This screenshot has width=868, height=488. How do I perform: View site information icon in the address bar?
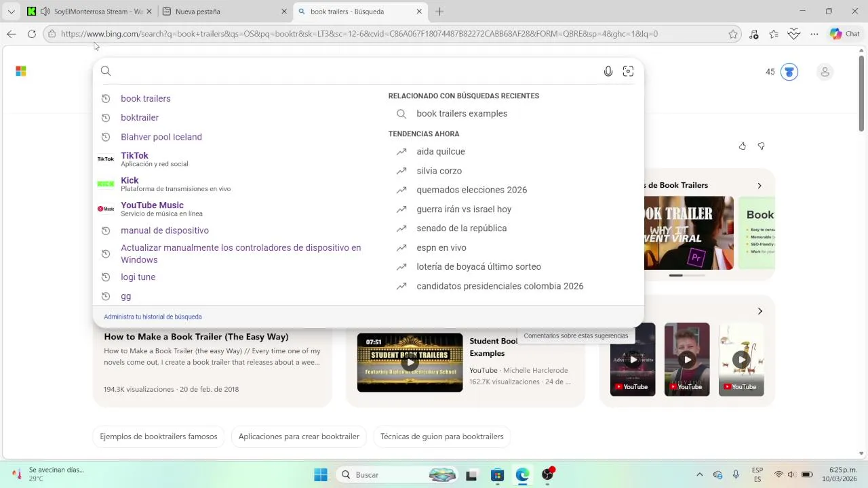pyautogui.click(x=52, y=34)
